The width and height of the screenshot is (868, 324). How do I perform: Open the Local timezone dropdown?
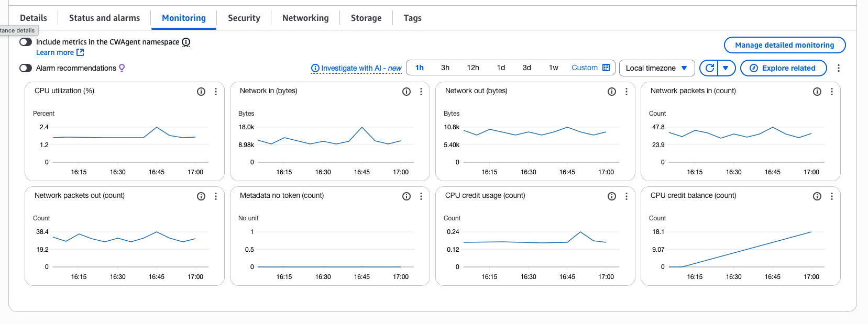coord(656,68)
